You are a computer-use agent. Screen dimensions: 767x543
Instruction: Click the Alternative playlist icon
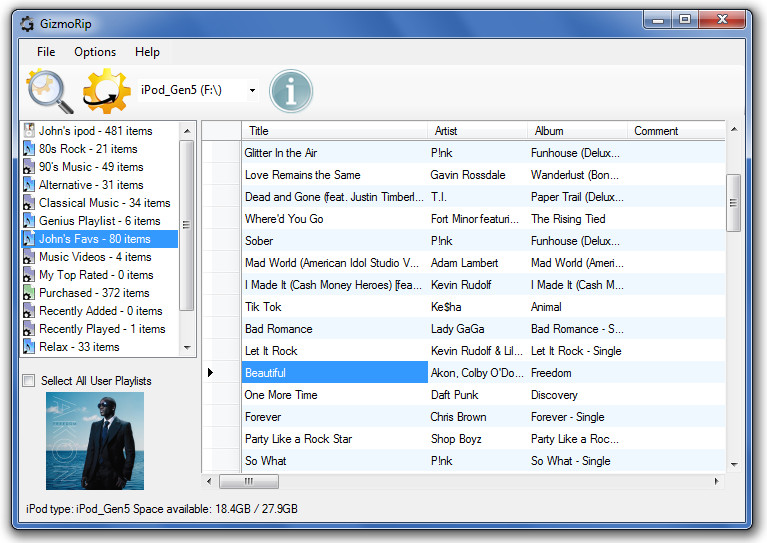point(29,185)
